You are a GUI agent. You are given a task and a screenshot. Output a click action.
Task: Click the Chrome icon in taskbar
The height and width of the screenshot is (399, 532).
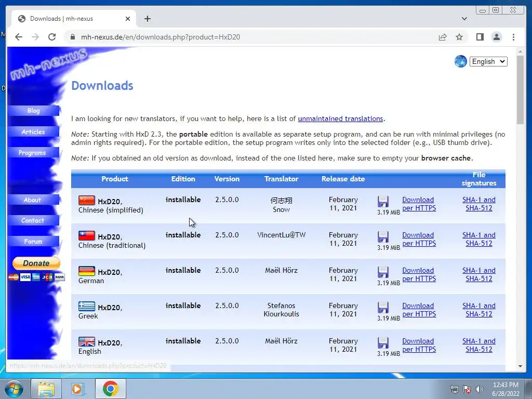click(x=110, y=389)
